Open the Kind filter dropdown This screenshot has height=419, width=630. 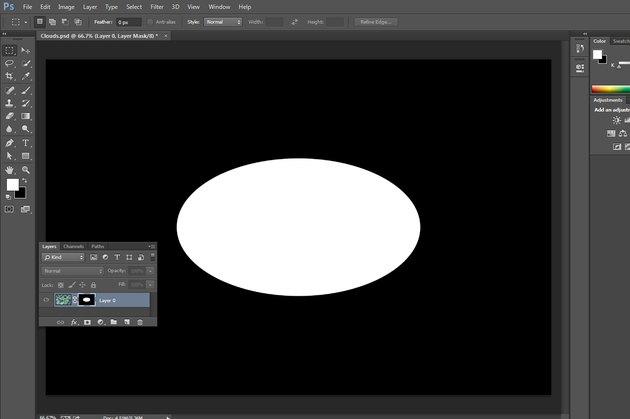tap(63, 257)
